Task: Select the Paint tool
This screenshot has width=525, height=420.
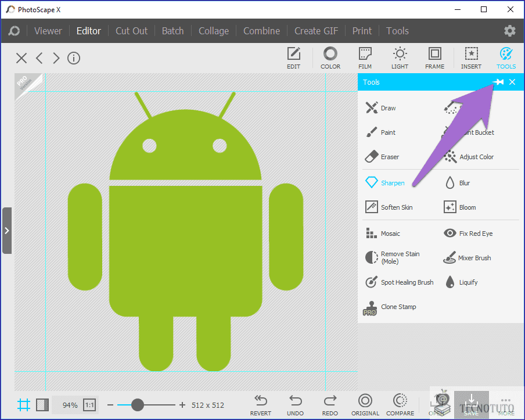Action: pyautogui.click(x=380, y=132)
